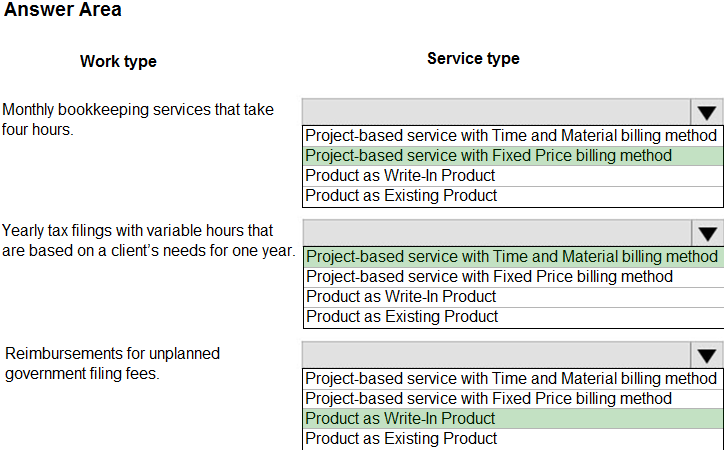Choose Existing Product for monthly bookkeeping
Image resolution: width=724 pixels, height=450 pixels.
pos(401,196)
